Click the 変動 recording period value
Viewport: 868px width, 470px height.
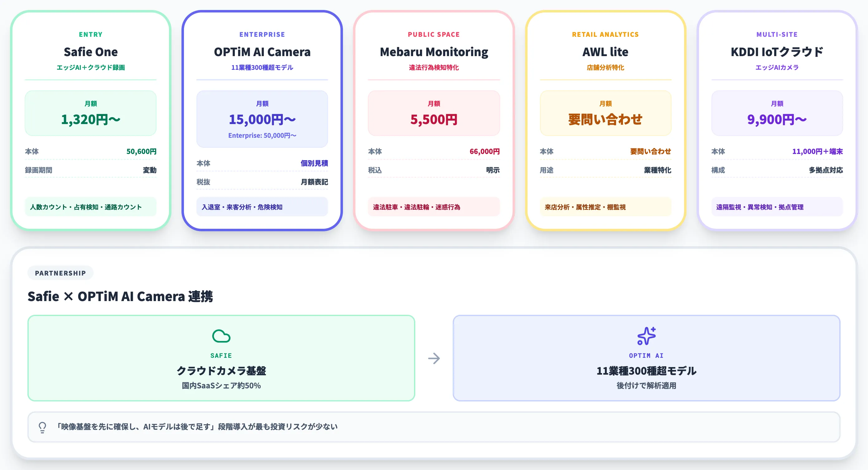pos(150,170)
